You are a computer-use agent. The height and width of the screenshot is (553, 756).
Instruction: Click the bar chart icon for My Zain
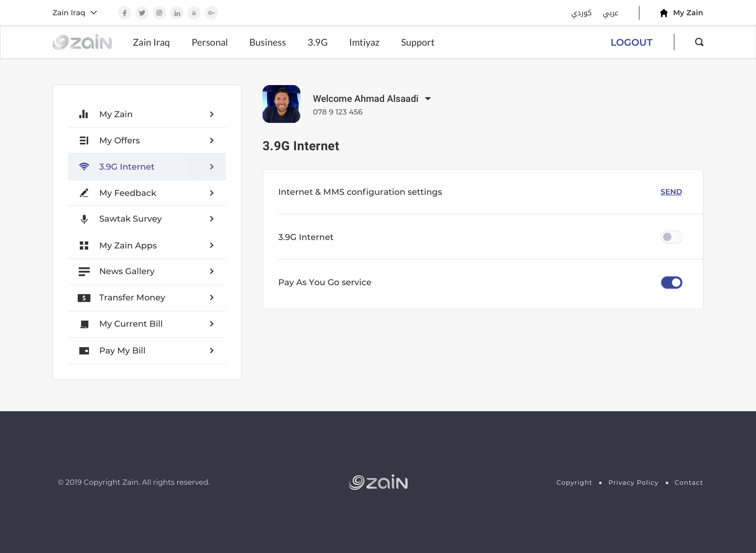coord(84,114)
